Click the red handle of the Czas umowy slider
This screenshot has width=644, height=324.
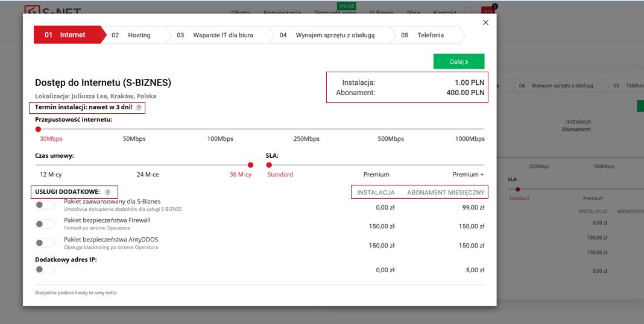pos(250,165)
